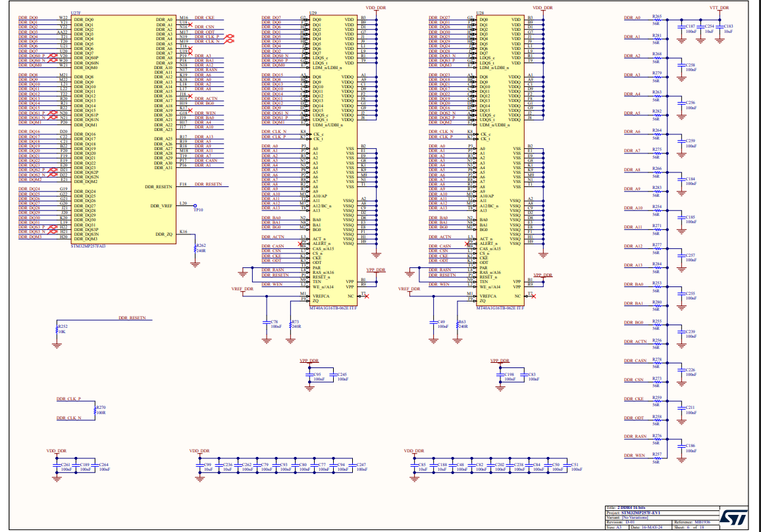Click the '[No Variations]' variant field
761x532 pixels.
click(635, 518)
